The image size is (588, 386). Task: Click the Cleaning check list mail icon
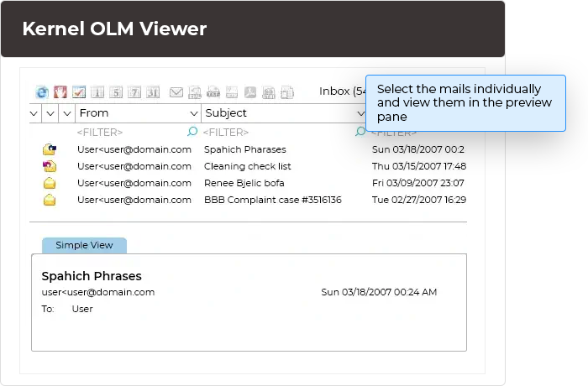tap(50, 166)
